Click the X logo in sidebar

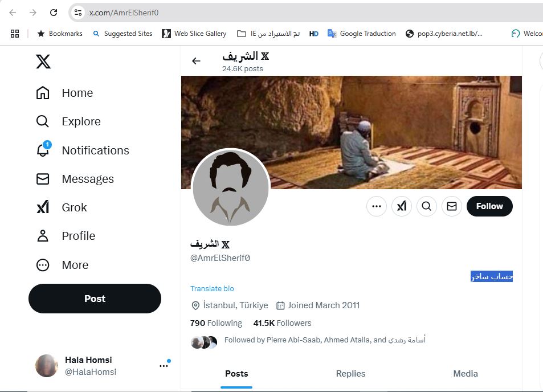43,62
